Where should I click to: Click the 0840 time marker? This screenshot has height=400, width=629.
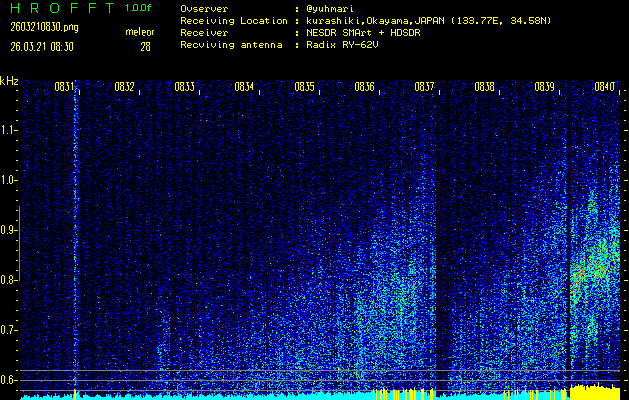[x=605, y=87]
